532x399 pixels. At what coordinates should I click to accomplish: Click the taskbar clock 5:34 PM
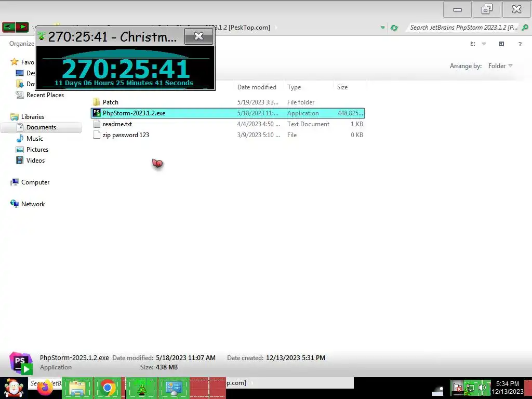point(508,384)
